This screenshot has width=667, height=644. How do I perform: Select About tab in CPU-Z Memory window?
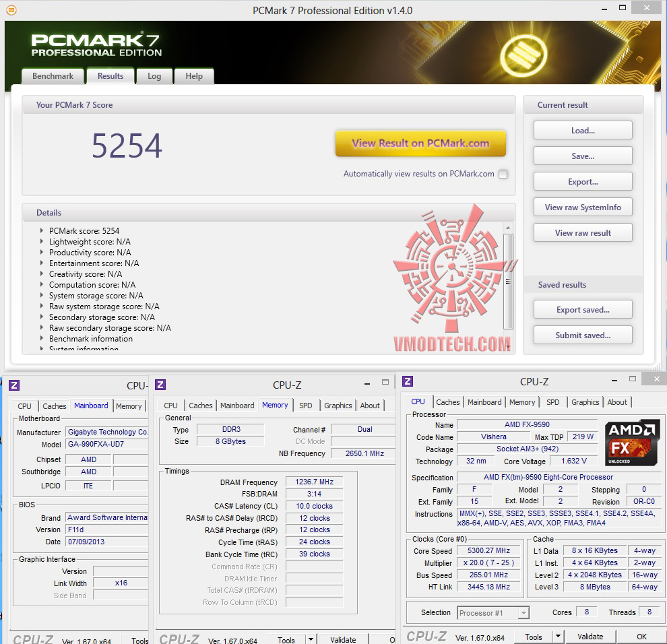[370, 406]
